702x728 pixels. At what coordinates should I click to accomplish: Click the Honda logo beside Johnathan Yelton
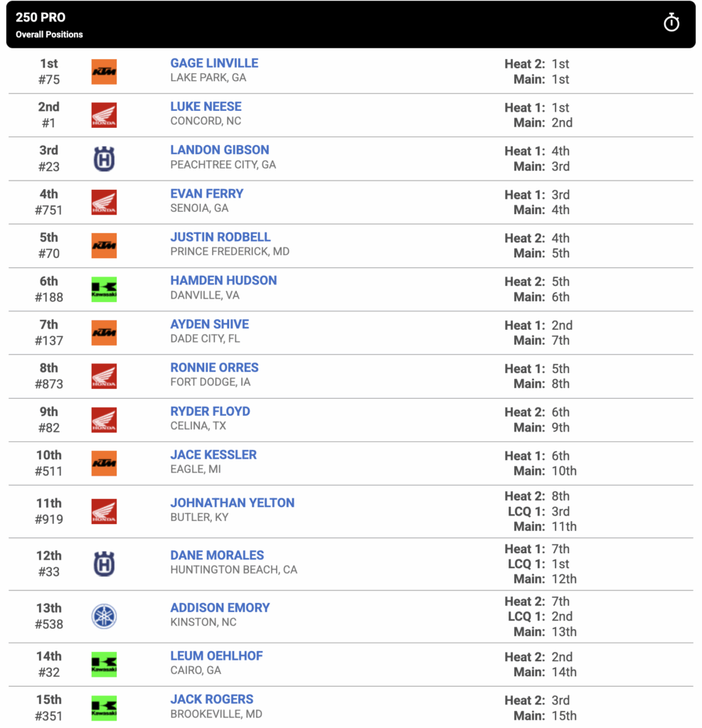[x=104, y=512]
